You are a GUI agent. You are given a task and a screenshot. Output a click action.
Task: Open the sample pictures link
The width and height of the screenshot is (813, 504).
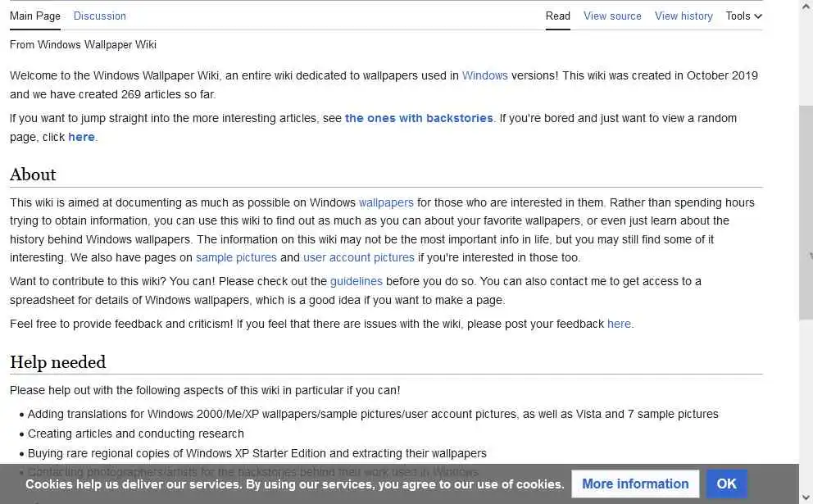click(236, 257)
